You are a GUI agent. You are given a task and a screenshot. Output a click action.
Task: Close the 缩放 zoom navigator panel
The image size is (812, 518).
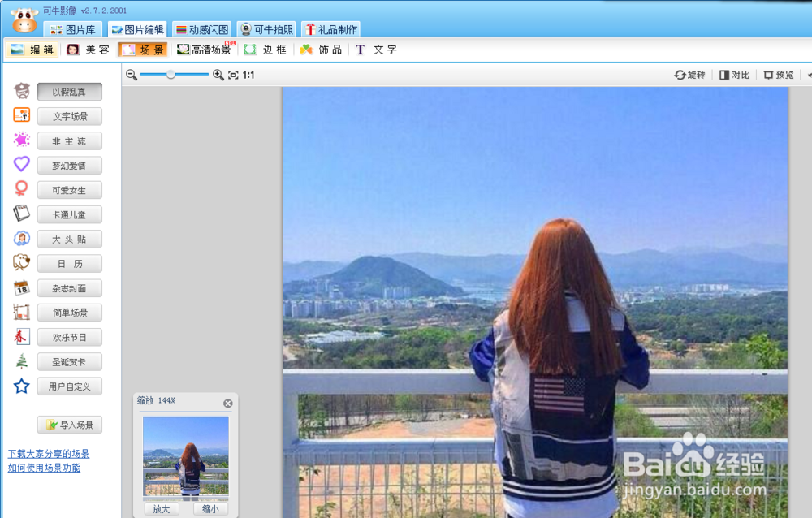pyautogui.click(x=227, y=403)
